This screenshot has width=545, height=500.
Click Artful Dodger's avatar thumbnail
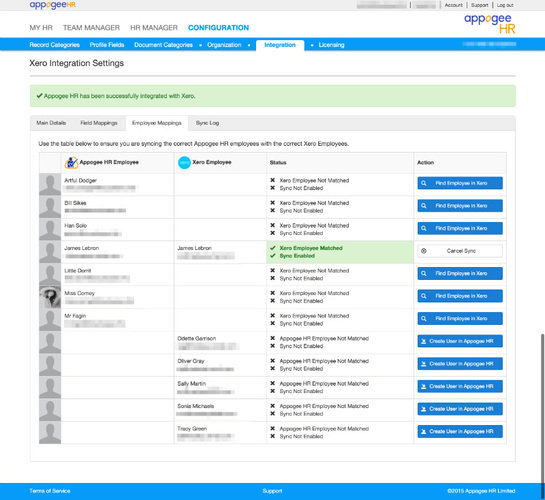(50, 185)
